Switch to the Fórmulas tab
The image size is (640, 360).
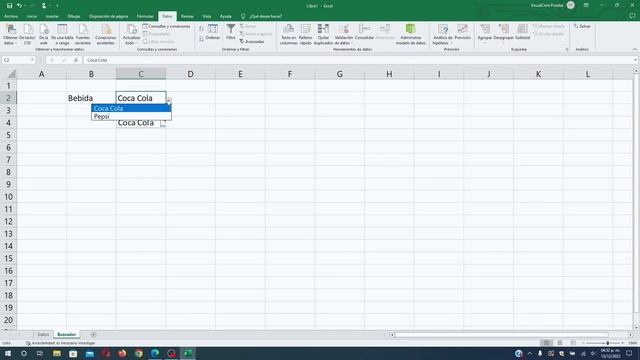[x=145, y=16]
